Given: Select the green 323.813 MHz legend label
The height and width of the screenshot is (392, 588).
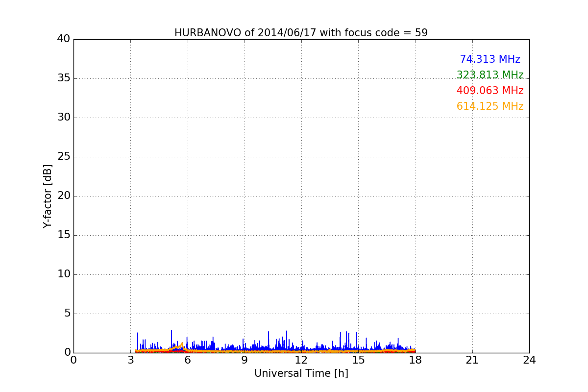Looking at the screenshot, I should [x=490, y=75].
